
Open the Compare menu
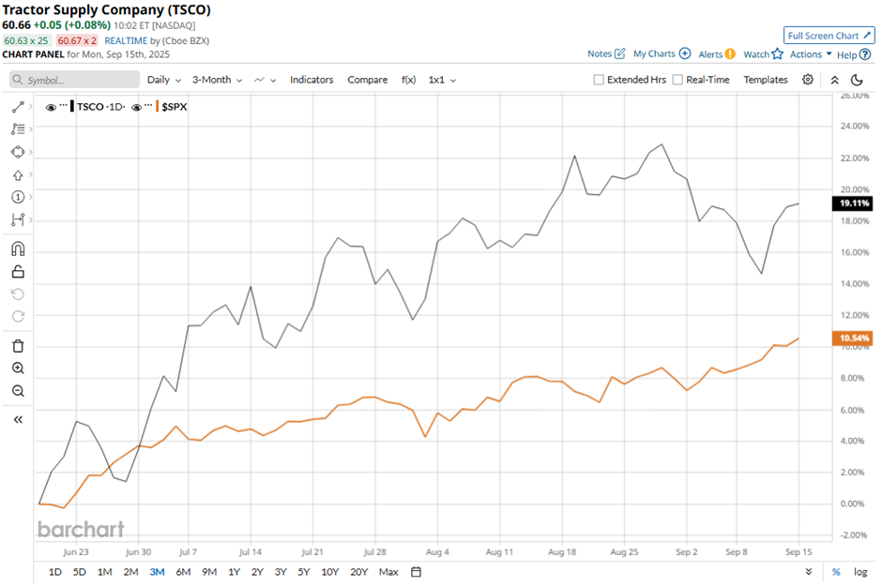click(367, 80)
